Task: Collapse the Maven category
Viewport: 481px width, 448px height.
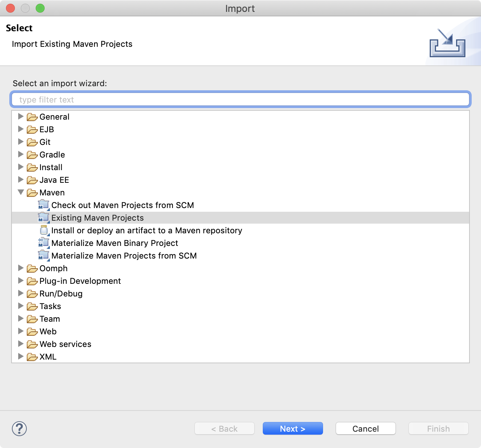Action: (x=21, y=192)
